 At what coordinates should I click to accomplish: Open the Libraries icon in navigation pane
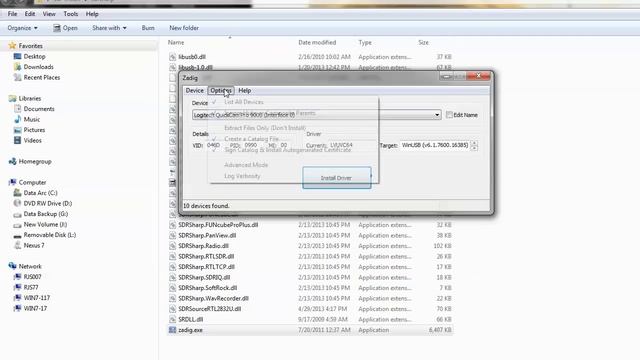click(12, 98)
